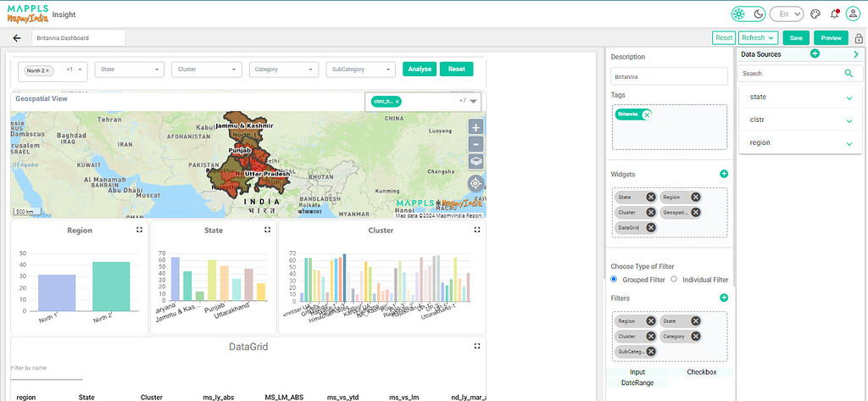Choose the Checkbox filter type
This screenshot has height=401, width=868.
tap(701, 372)
